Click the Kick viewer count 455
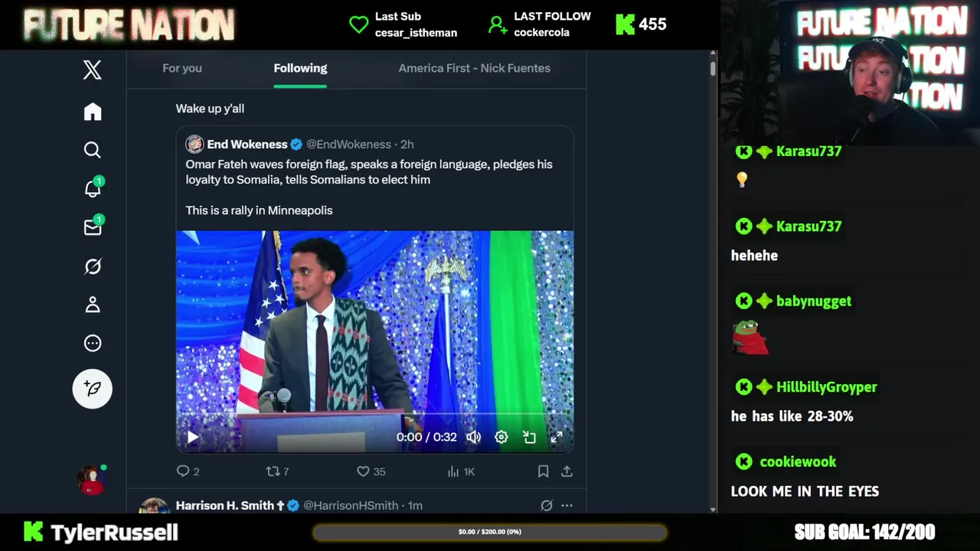 click(652, 24)
